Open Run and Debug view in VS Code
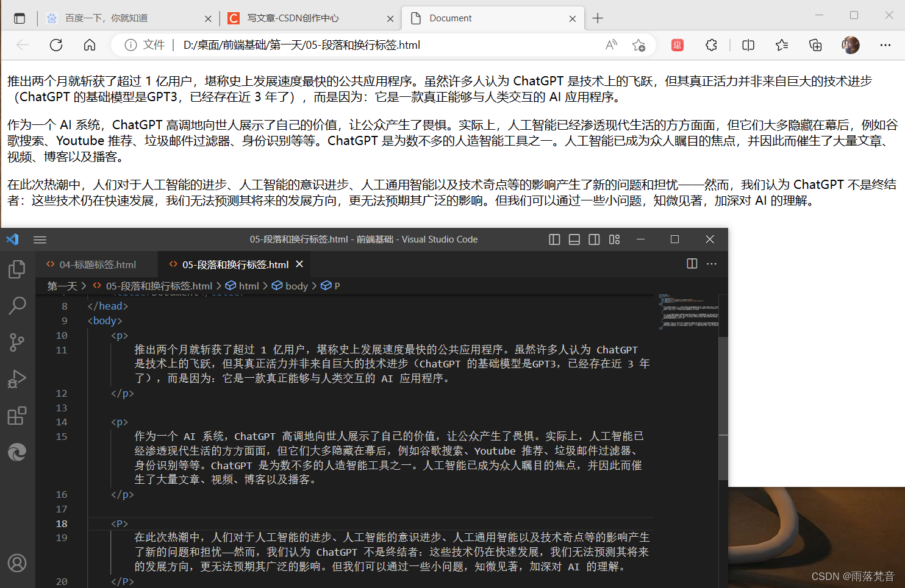905x588 pixels. pyautogui.click(x=17, y=379)
